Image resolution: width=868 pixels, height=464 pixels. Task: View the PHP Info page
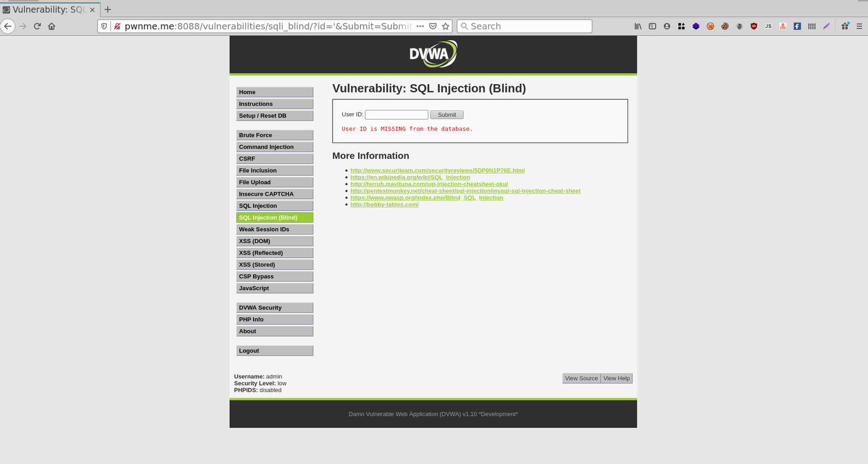pyautogui.click(x=275, y=319)
